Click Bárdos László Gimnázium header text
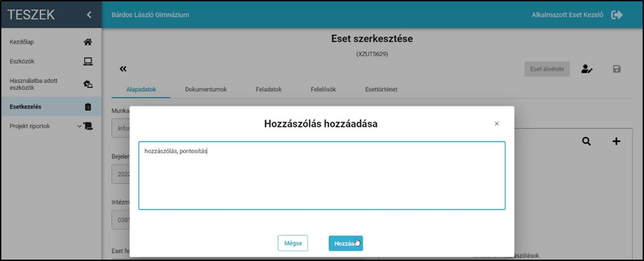 tap(151, 15)
